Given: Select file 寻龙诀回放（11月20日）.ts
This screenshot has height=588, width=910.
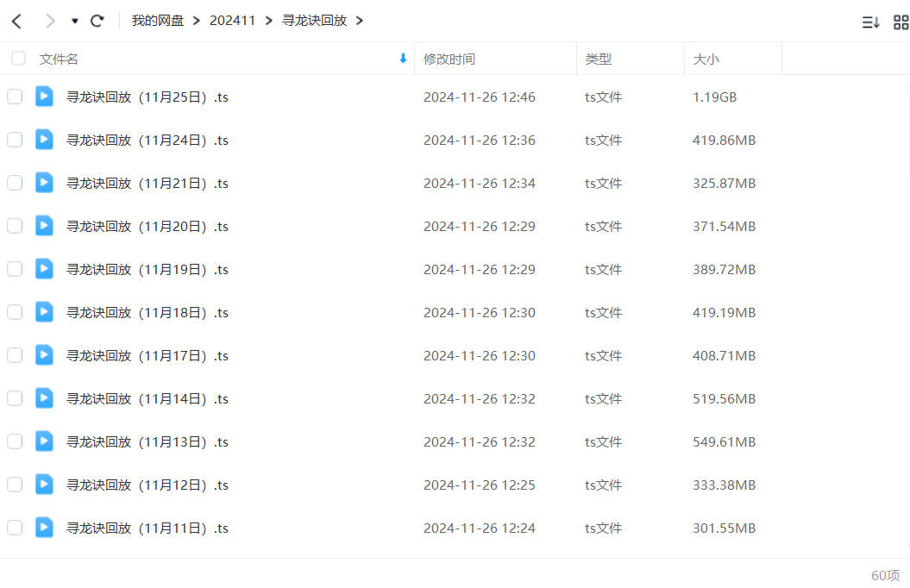Looking at the screenshot, I should pos(147,227).
